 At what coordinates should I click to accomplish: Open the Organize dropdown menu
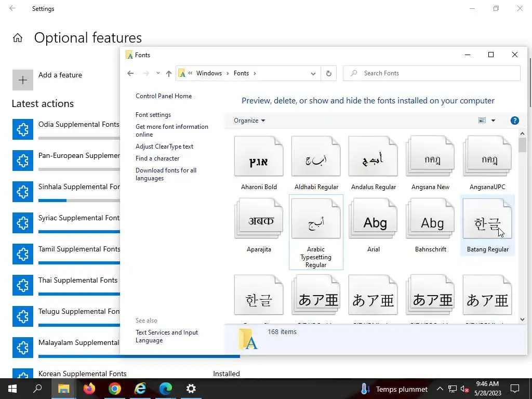click(249, 121)
